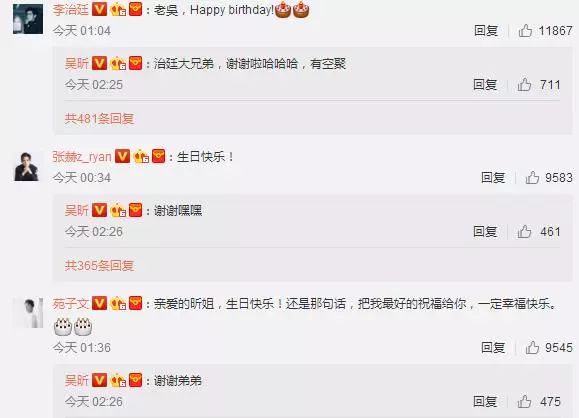Open 李治廷's avatar thumbnail
This screenshot has width=579, height=418.
click(x=28, y=18)
